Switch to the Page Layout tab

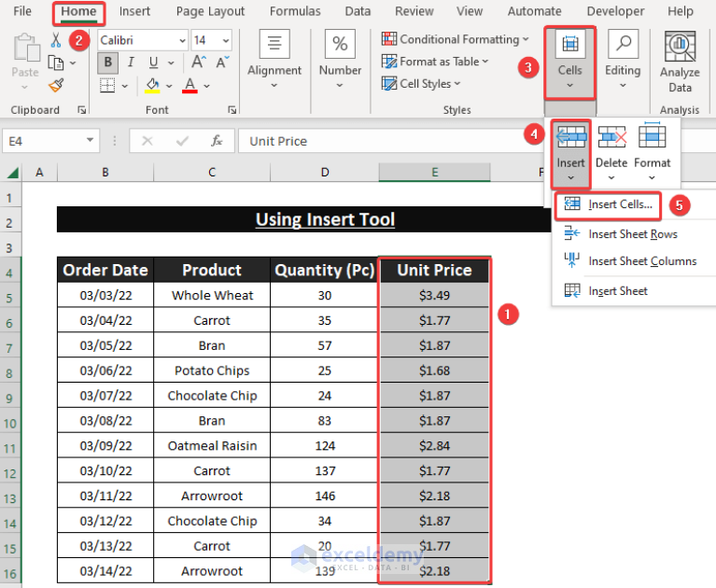coord(210,11)
